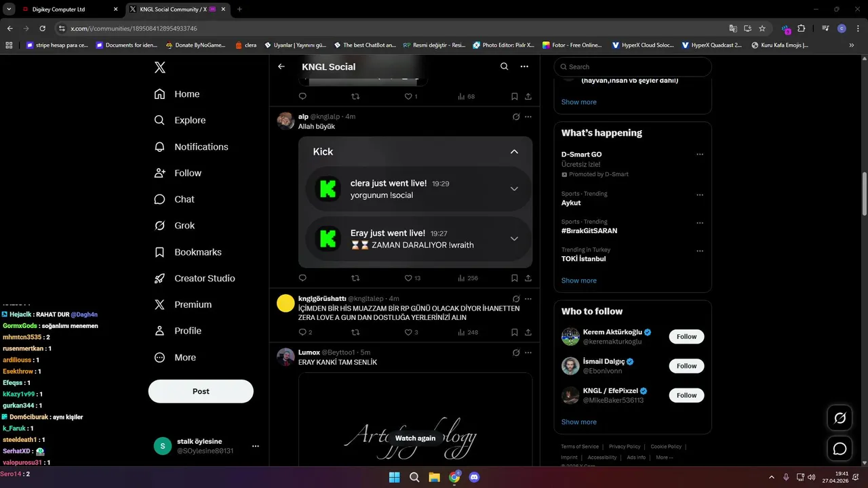Repost alp's Kick notification post
The image size is (868, 488).
point(355,278)
